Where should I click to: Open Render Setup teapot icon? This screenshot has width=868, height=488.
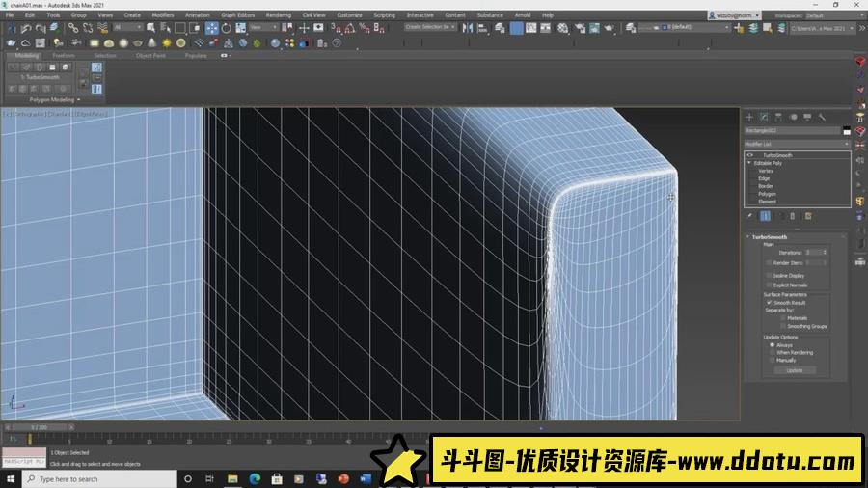click(x=580, y=28)
